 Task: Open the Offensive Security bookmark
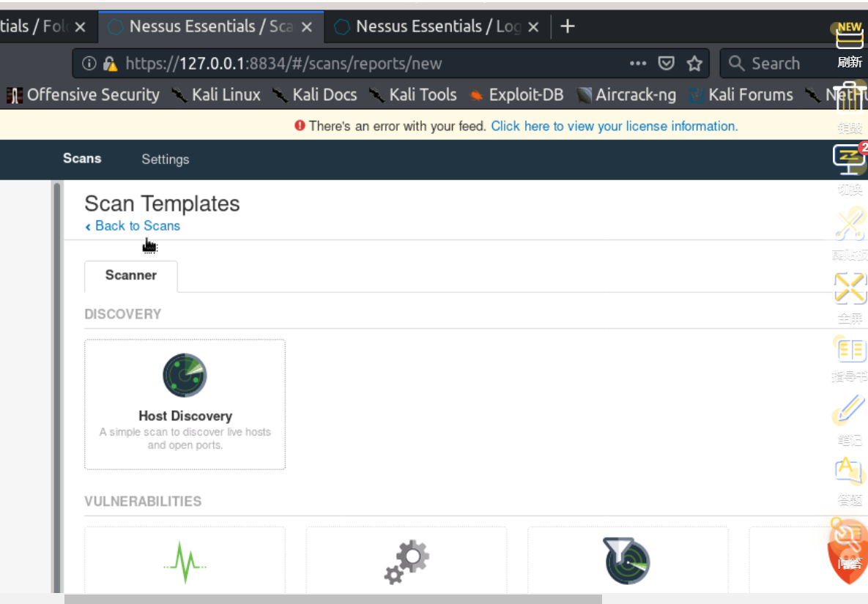click(x=83, y=95)
